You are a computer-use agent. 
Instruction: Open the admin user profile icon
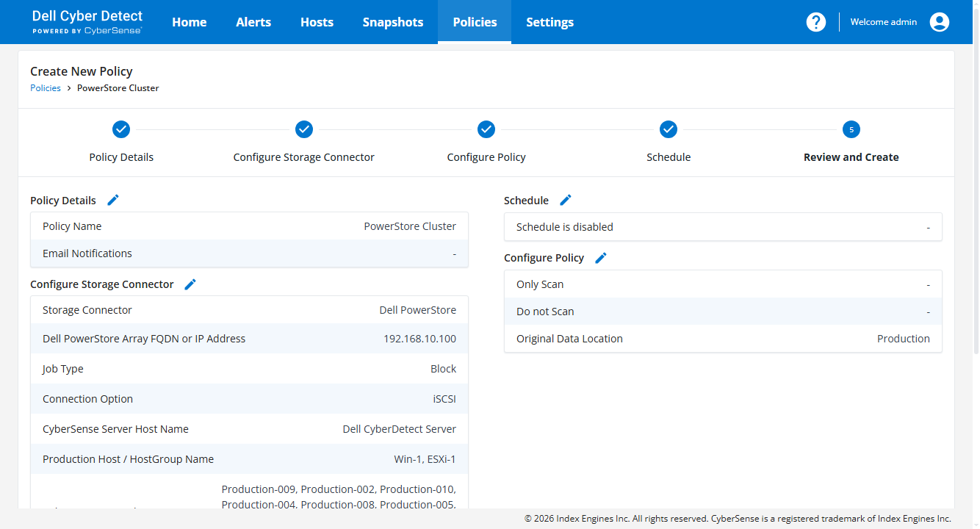[940, 22]
